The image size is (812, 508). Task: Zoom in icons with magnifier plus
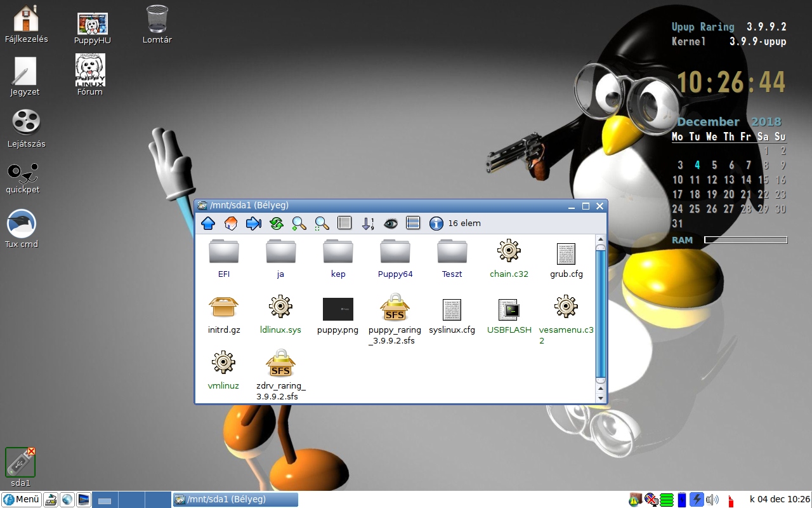pos(299,224)
